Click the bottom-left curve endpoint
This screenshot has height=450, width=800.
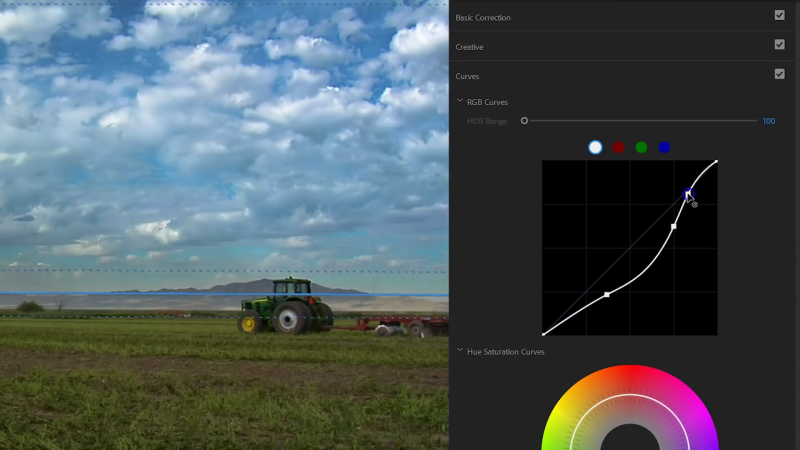tap(543, 334)
